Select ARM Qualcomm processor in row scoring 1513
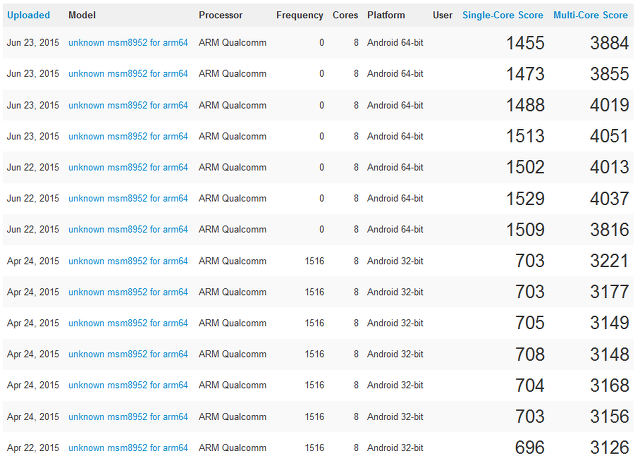 pos(233,136)
